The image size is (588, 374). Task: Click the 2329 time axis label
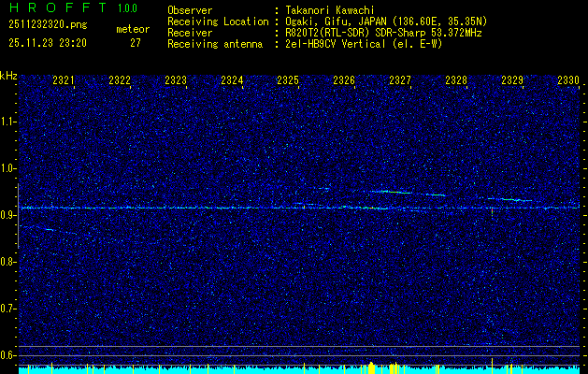(x=512, y=80)
